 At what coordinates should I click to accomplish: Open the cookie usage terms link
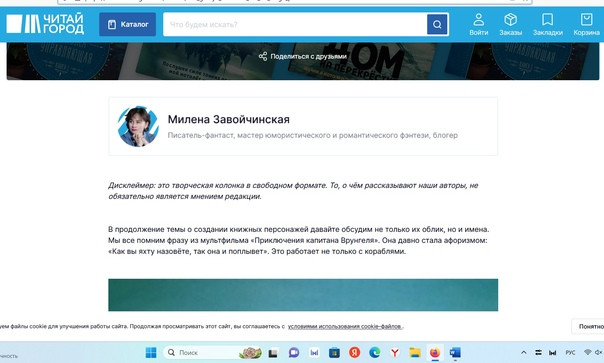(345, 326)
